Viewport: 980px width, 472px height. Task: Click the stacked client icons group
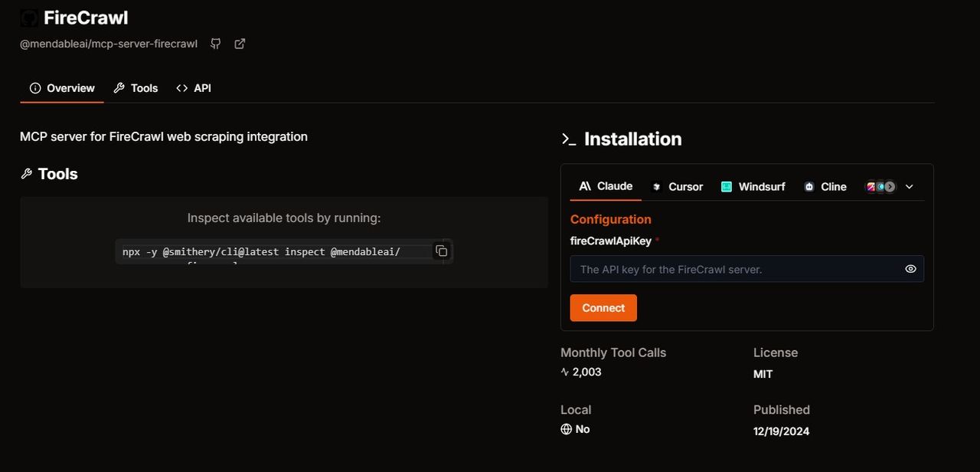point(880,186)
